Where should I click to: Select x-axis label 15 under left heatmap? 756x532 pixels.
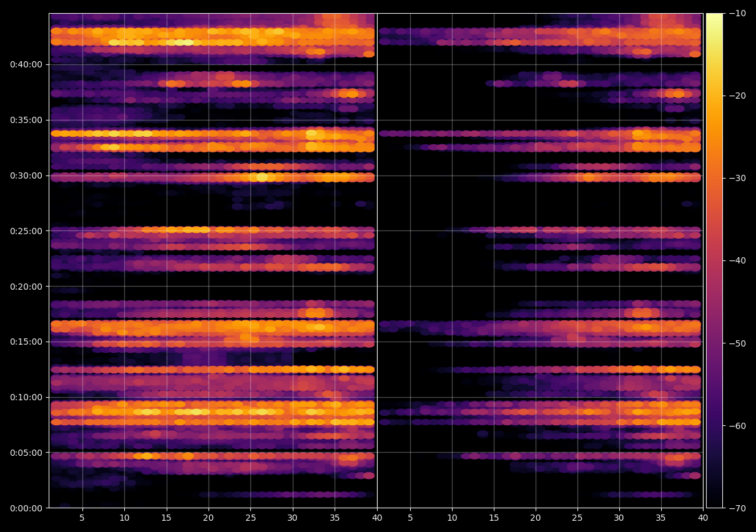[x=166, y=518]
